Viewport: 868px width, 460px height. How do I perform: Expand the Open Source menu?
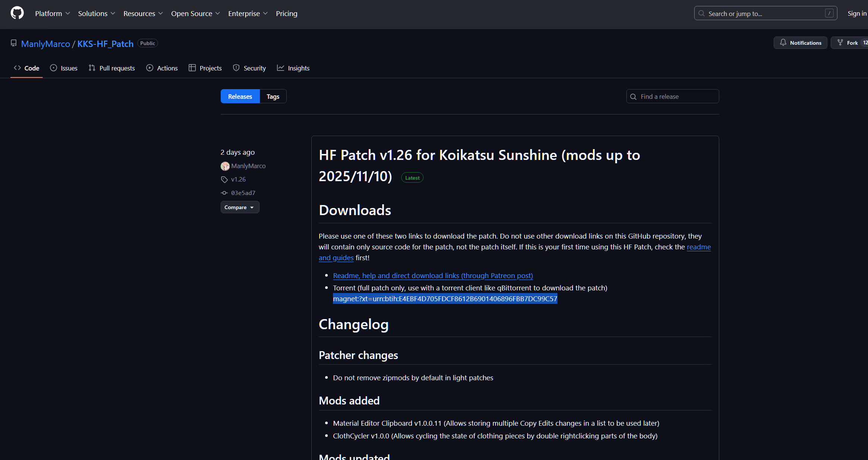click(195, 13)
